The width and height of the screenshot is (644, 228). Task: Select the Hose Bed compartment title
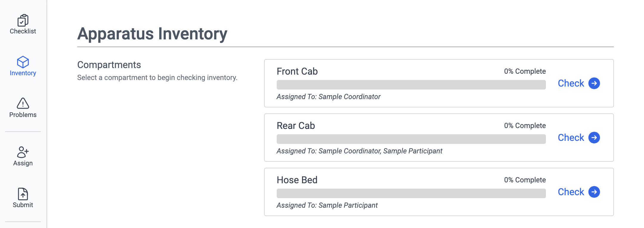coord(297,180)
